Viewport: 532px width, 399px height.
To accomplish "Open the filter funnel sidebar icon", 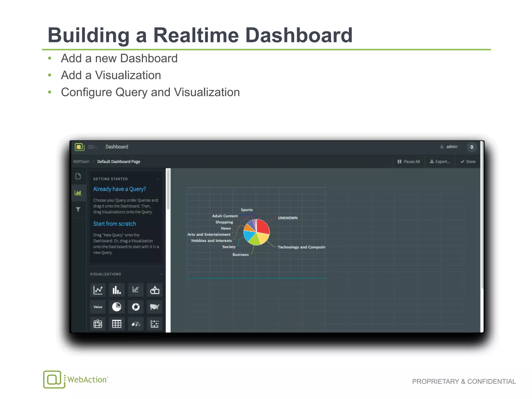I will [78, 209].
